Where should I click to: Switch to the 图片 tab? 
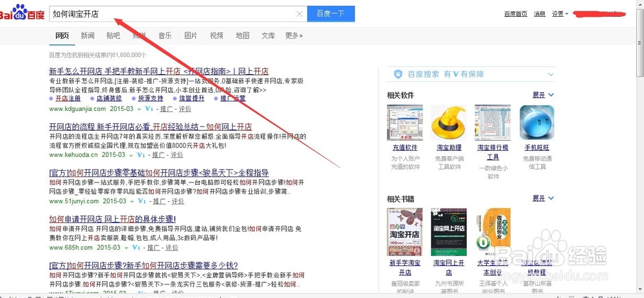click(191, 36)
